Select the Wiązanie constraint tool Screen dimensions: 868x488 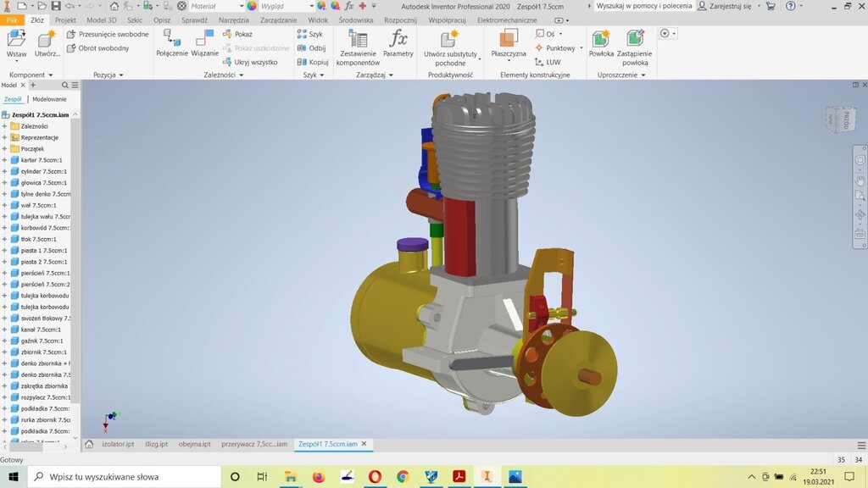pos(204,39)
